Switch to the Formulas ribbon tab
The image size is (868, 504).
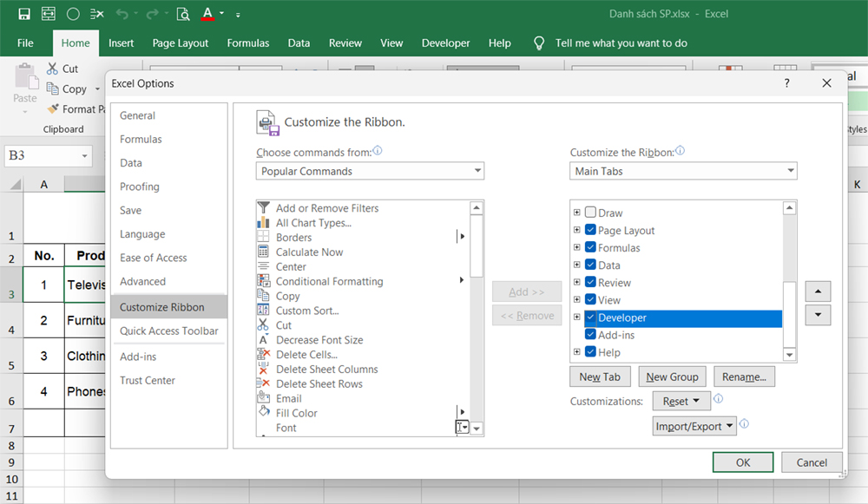click(247, 43)
